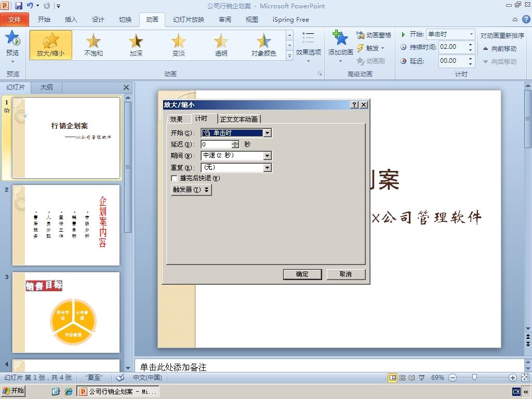Click Move Earlier (向前移动) button
532x399 pixels.
[x=499, y=48]
